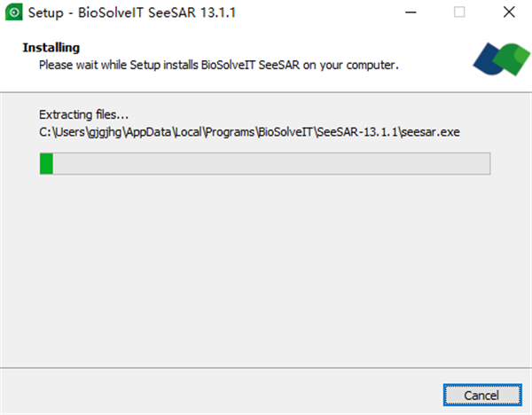Click "SeeSAR-13.1.1" folder name in path
The image size is (532, 415).
tap(356, 132)
